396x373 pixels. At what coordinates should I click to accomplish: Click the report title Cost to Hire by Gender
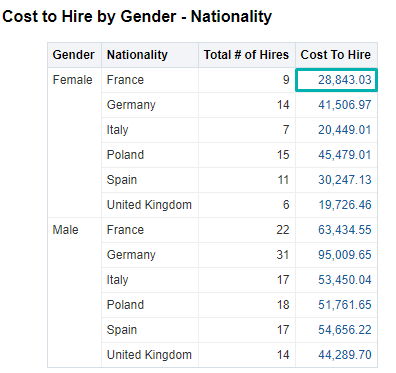(137, 17)
